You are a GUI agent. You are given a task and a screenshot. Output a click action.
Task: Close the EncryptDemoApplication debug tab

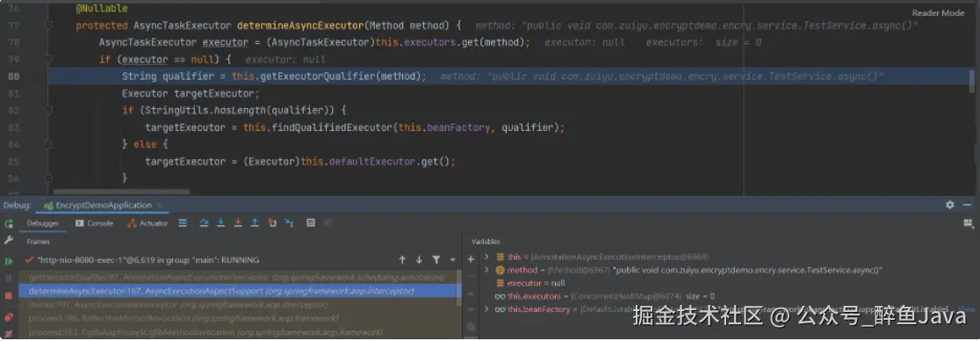(160, 206)
